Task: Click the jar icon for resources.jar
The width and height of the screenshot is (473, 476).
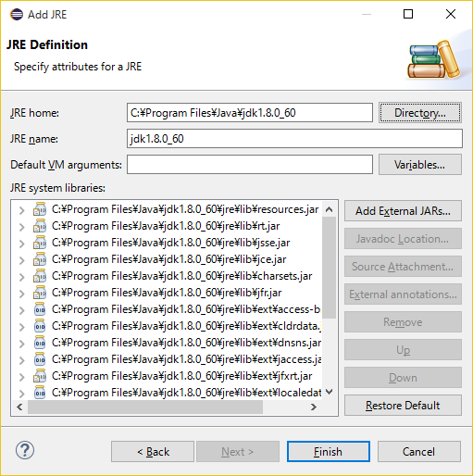Action: tap(40, 209)
